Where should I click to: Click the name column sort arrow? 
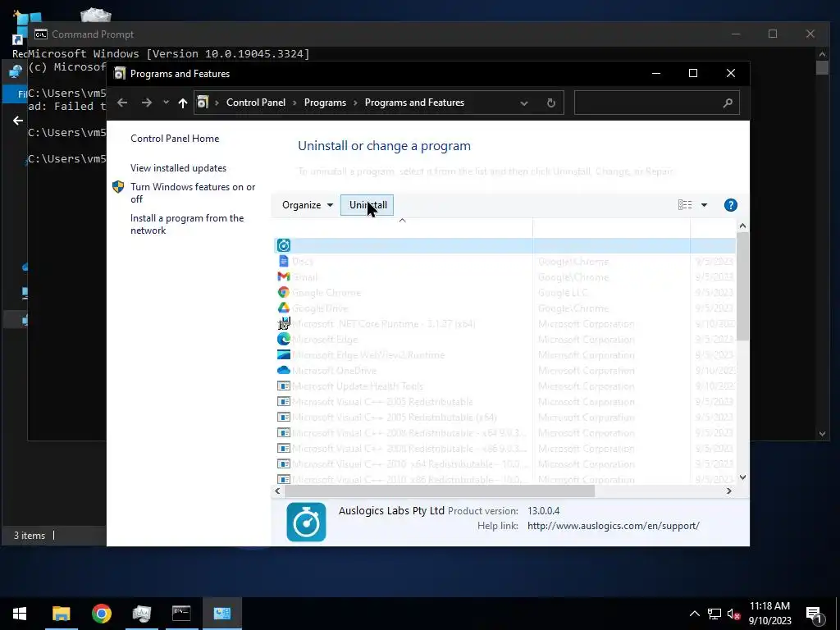tap(402, 220)
